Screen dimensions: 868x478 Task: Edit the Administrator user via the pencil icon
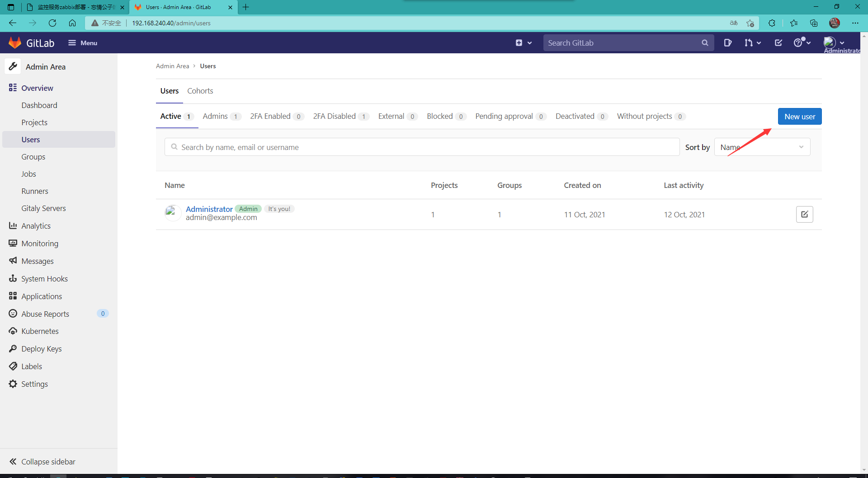point(805,214)
